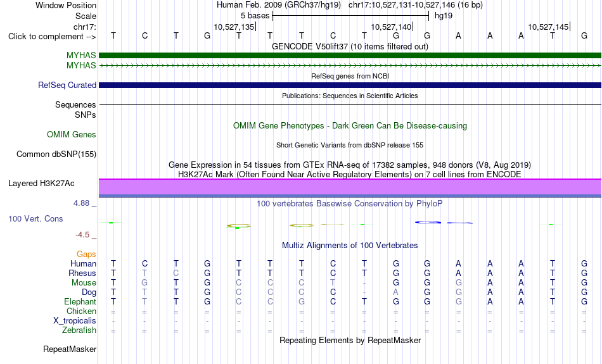Click the Chicken alignment row label
Viewport: 602px width, 364px height.
click(x=81, y=311)
